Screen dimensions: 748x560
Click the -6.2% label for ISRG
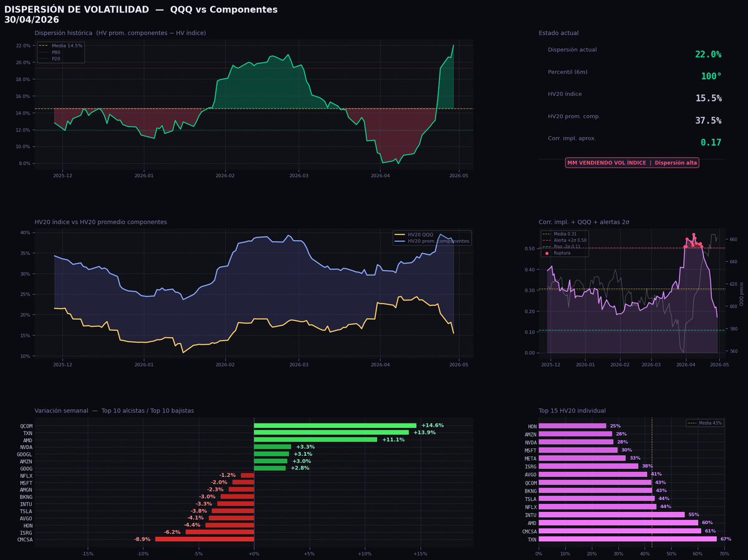click(172, 533)
